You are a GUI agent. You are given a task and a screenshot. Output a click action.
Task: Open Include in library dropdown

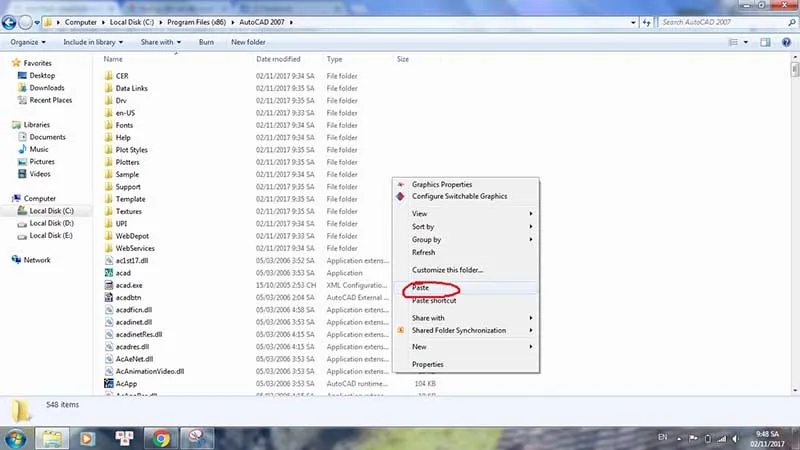tap(93, 42)
